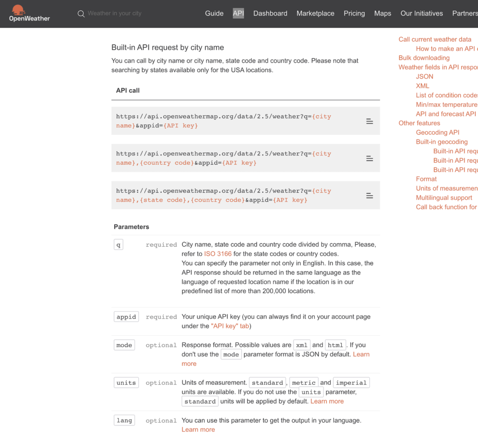The width and height of the screenshot is (478, 448).
Task: Click the menu icon in the state code API call block
Action: coord(370,196)
